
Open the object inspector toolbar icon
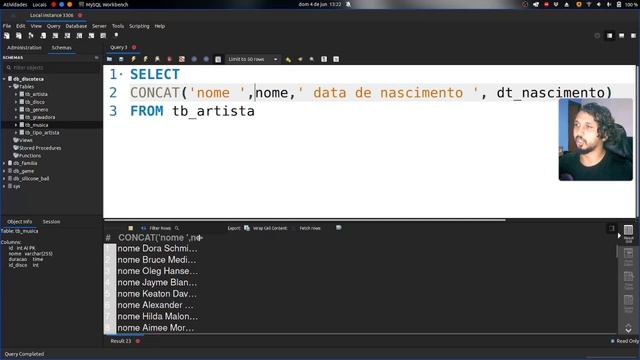[x=31, y=36]
